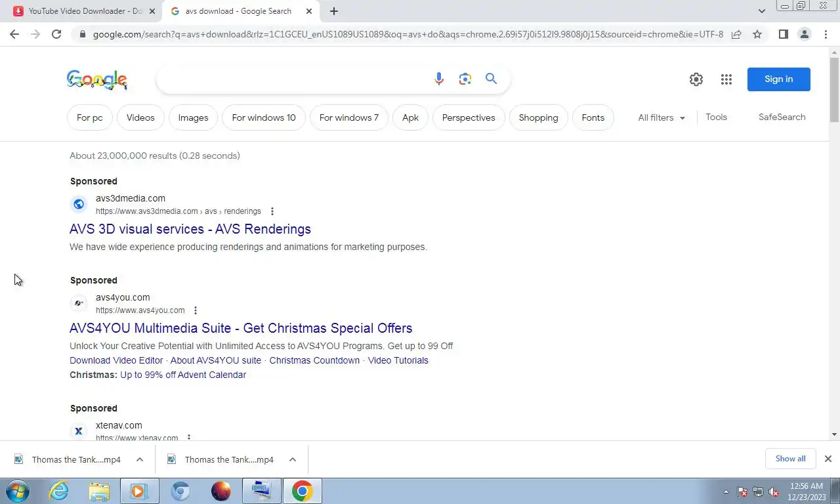Share this page from address bar

click(x=736, y=34)
